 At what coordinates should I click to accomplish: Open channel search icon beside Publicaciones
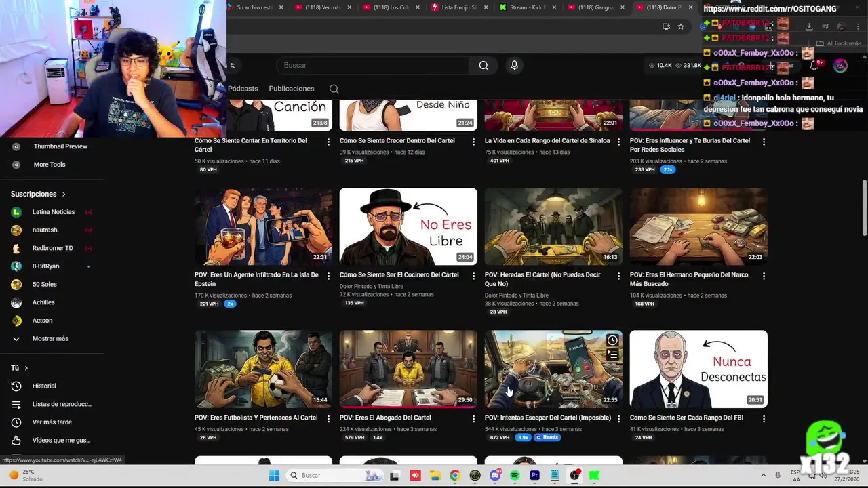pyautogui.click(x=334, y=89)
